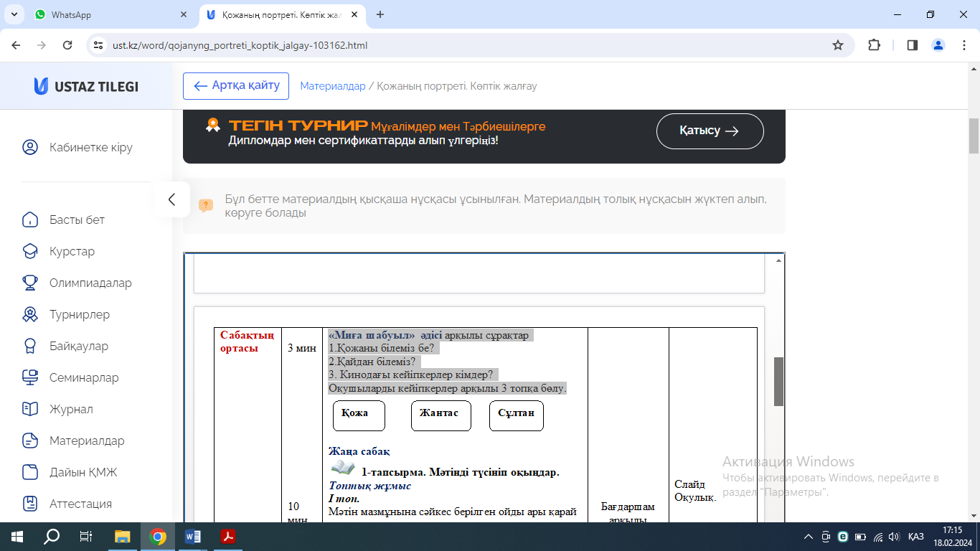This screenshot has width=980, height=551.
Task: Open Турнирлер medal icon
Action: pos(30,314)
